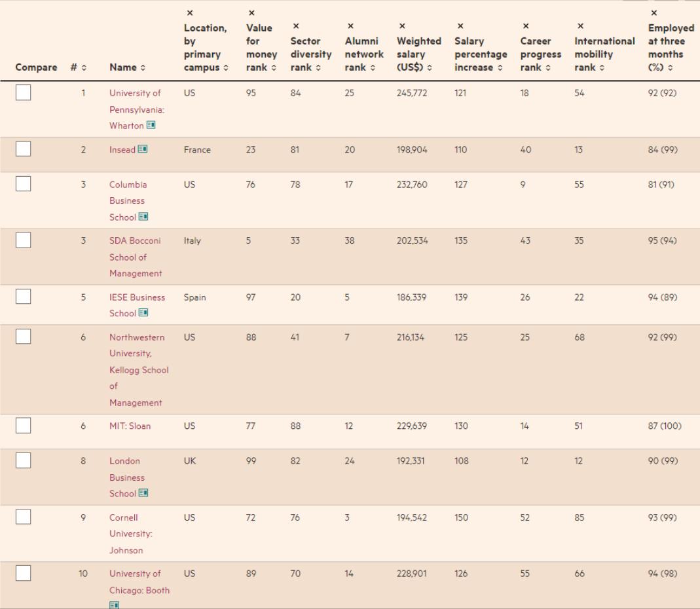The height and width of the screenshot is (609, 700).
Task: Check the compare box for IESE Business School
Action: 24,297
